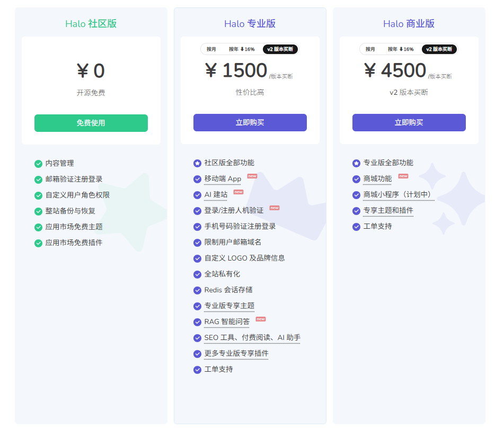The width and height of the screenshot is (504, 439).
Task: Click the check icon next to Redis 会话存储
Action: (197, 290)
